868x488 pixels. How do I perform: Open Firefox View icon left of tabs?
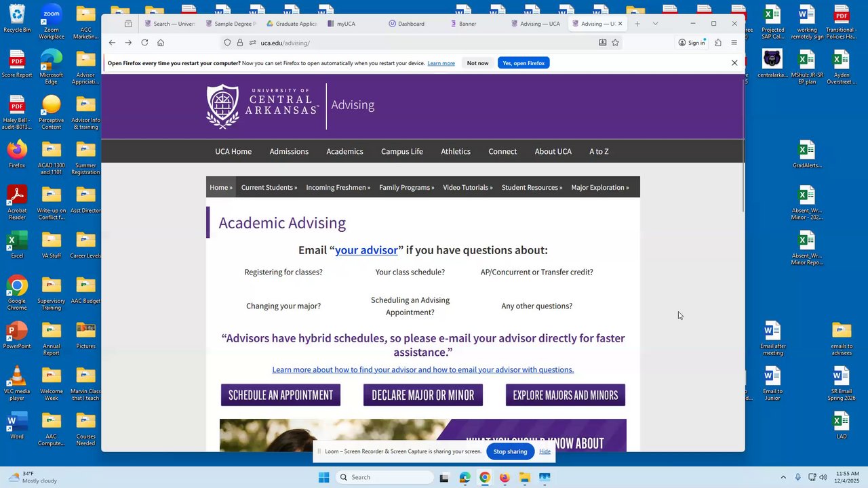tap(128, 24)
